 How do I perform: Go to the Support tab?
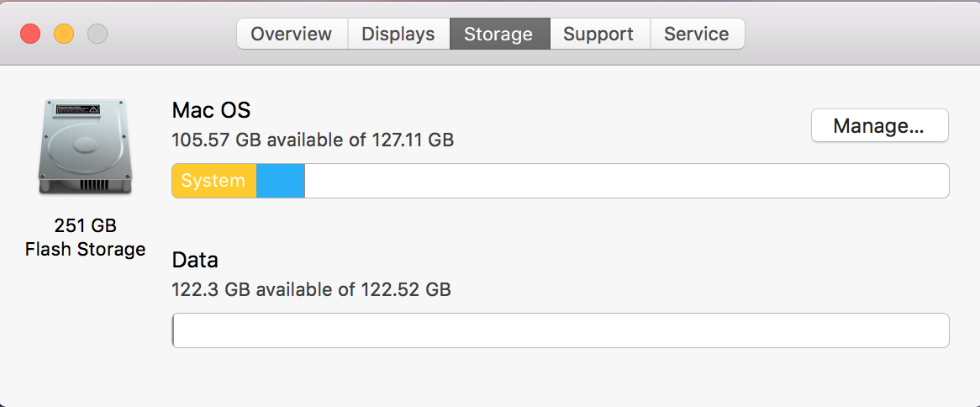(x=598, y=34)
